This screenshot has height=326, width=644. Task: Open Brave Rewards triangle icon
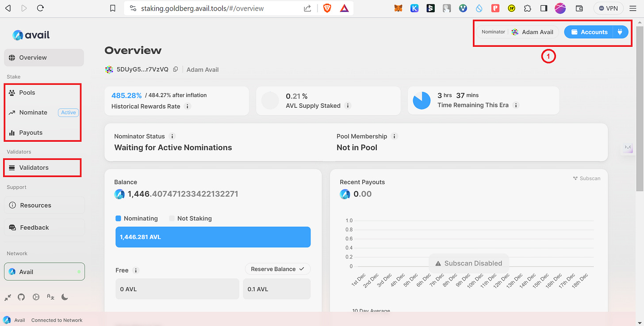tap(344, 8)
